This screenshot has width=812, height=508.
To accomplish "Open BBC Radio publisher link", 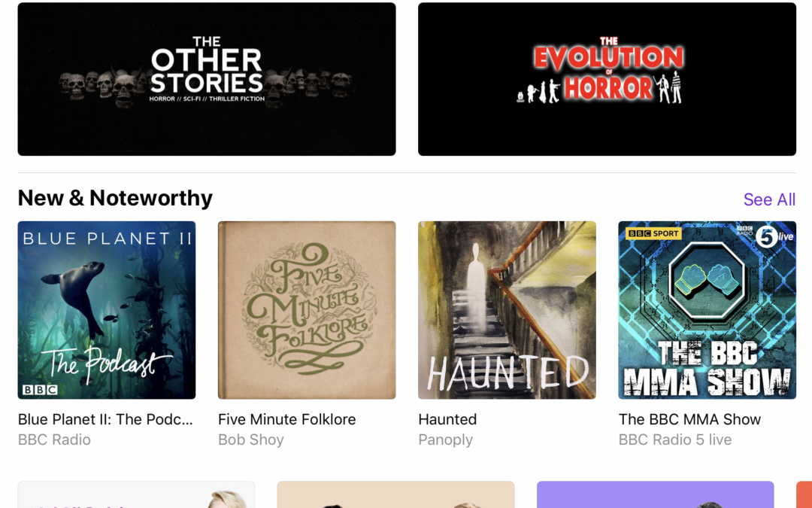I will point(54,440).
